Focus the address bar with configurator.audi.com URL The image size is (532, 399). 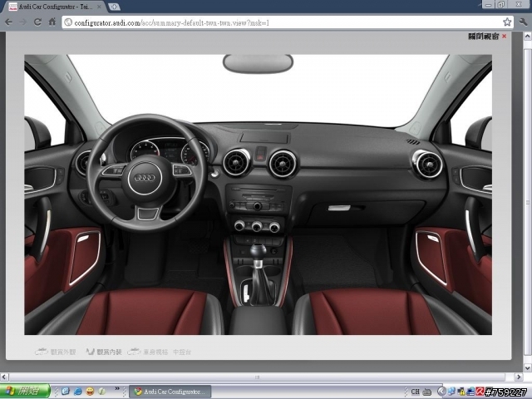pos(288,22)
